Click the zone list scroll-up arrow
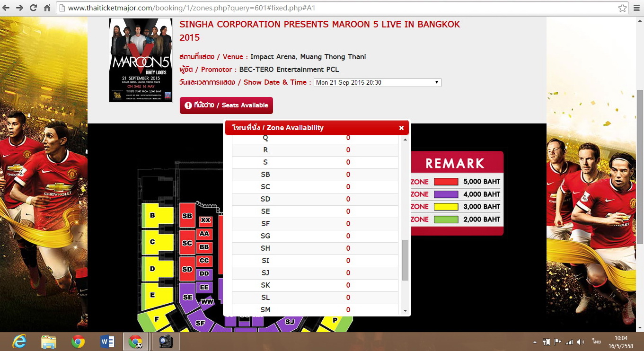This screenshot has width=644, height=351. click(405, 140)
